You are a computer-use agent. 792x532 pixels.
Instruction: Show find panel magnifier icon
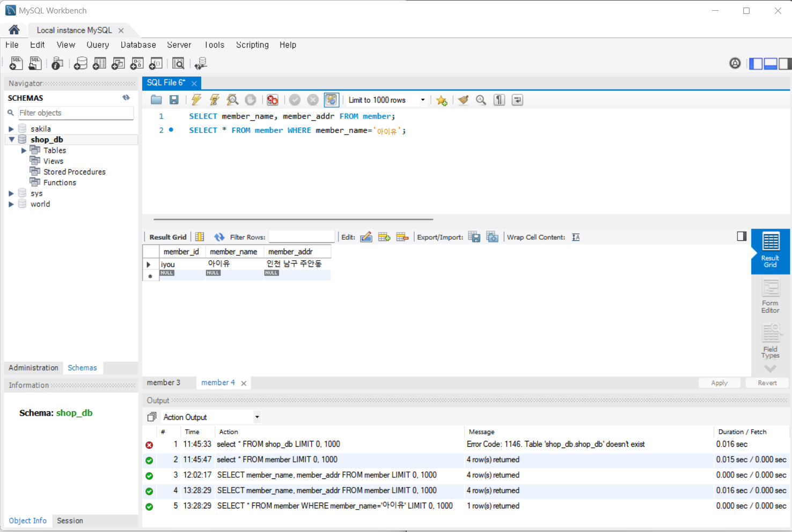pos(481,100)
